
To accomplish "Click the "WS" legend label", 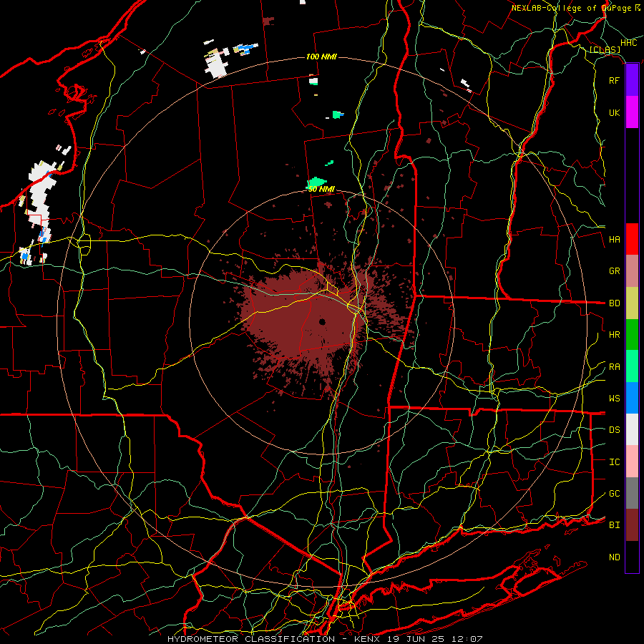I will point(614,399).
